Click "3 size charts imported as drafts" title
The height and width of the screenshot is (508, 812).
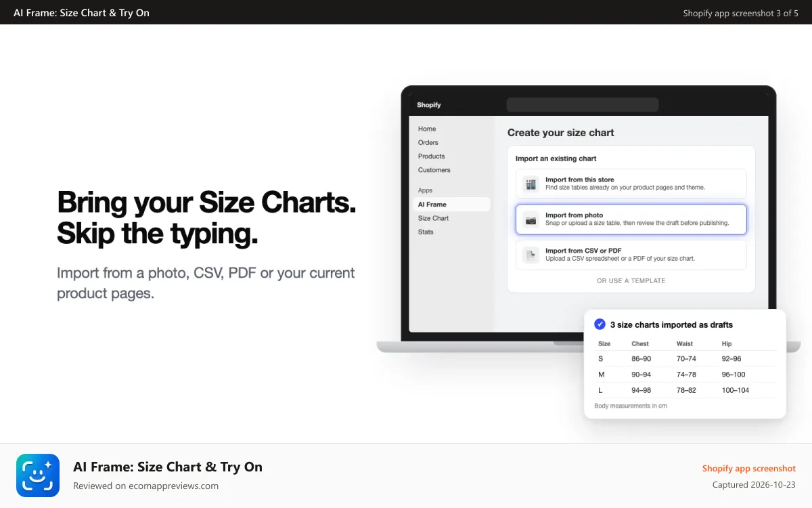pyautogui.click(x=671, y=324)
